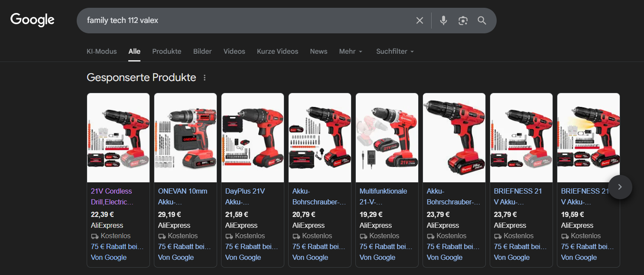Click the Gesponserte Produkte heading
This screenshot has height=275, width=644.
point(141,78)
